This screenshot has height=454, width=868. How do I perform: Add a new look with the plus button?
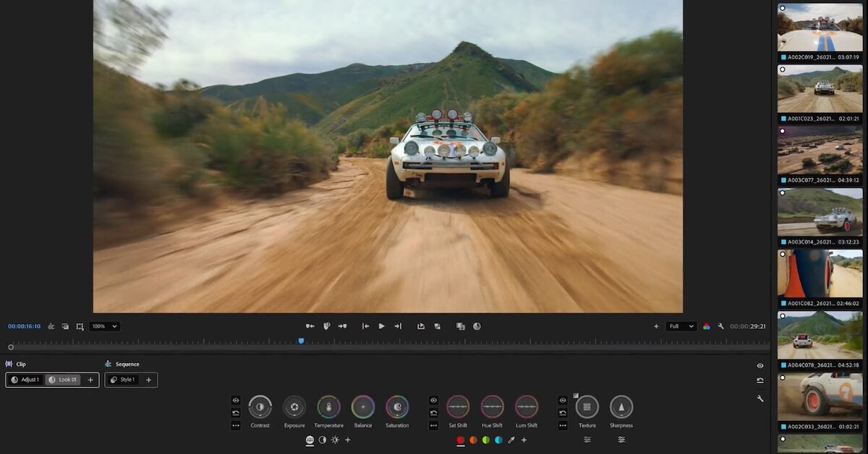pos(90,380)
